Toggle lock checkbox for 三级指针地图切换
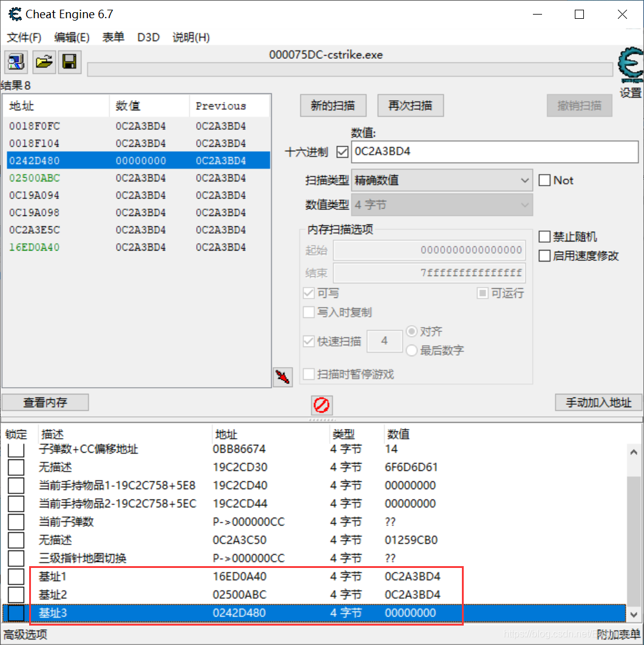Viewport: 644px width, 645px height. tap(16, 558)
